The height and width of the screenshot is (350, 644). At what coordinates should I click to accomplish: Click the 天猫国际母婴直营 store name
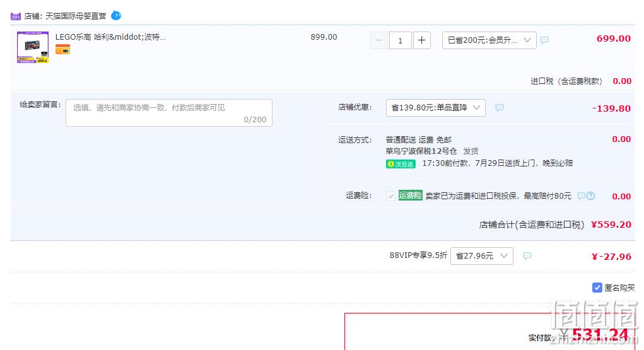(x=76, y=16)
